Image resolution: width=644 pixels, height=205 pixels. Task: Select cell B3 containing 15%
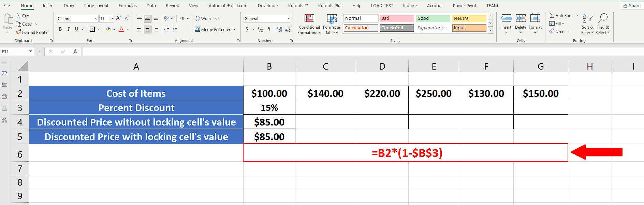(269, 108)
